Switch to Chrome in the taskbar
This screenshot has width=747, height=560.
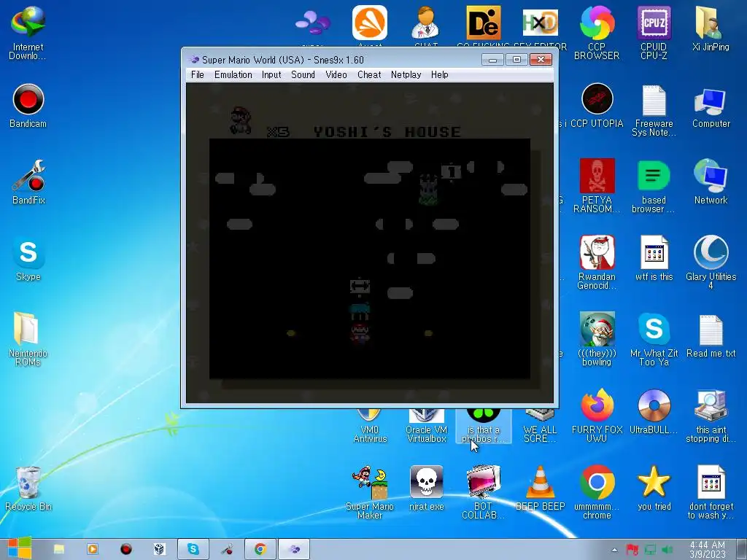pos(260,549)
